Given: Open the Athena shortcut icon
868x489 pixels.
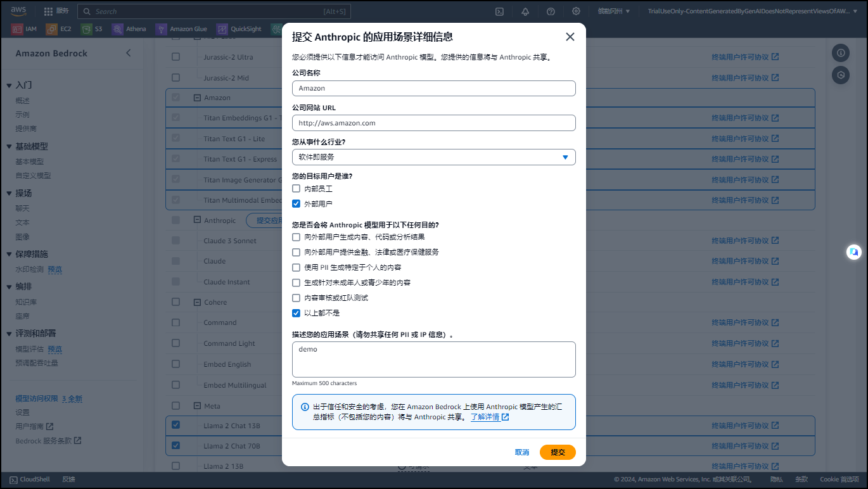Looking at the screenshot, I should (117, 29).
